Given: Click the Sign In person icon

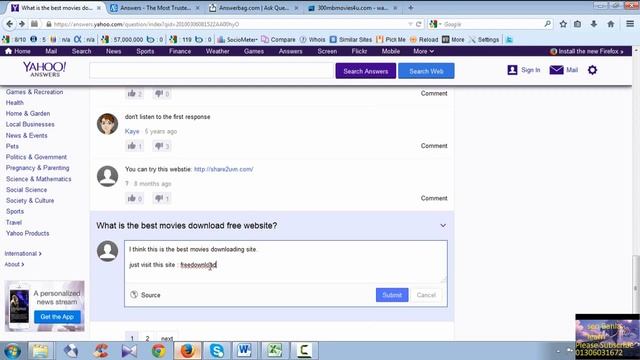Looking at the screenshot, I should coord(512,70).
